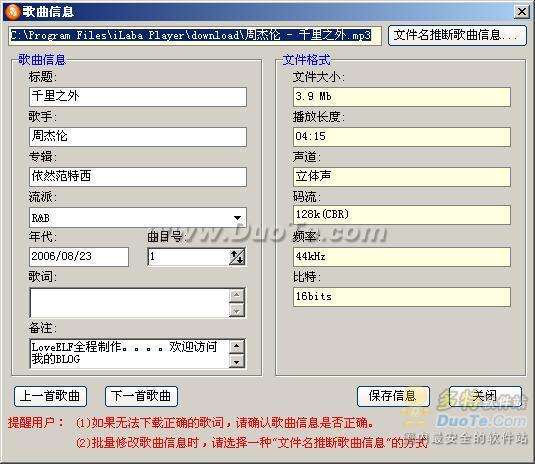
Task: Click the 关闭 button
Action: click(485, 396)
